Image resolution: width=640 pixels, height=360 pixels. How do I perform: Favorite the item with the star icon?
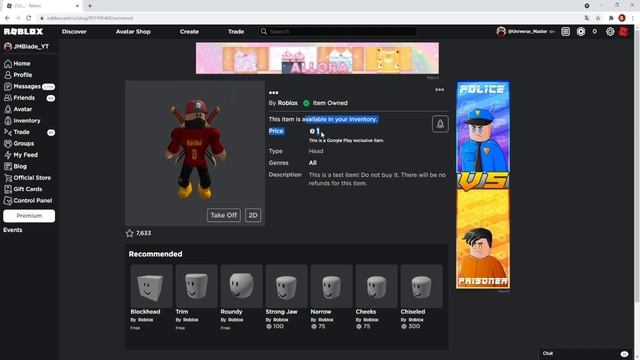(130, 233)
